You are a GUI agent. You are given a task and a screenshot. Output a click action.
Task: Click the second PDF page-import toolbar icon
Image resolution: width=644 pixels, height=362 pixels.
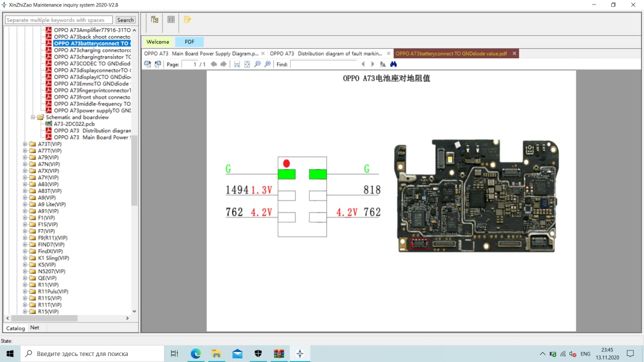(x=158, y=64)
